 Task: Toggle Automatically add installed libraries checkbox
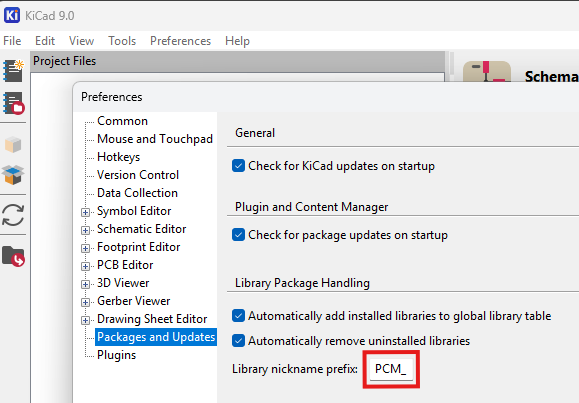tap(238, 316)
